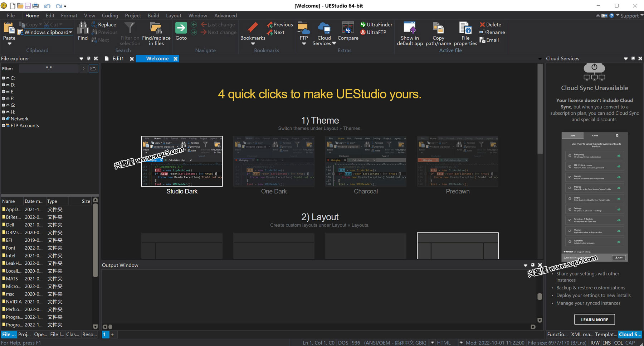Open the Paste dropdown arrow

point(9,44)
